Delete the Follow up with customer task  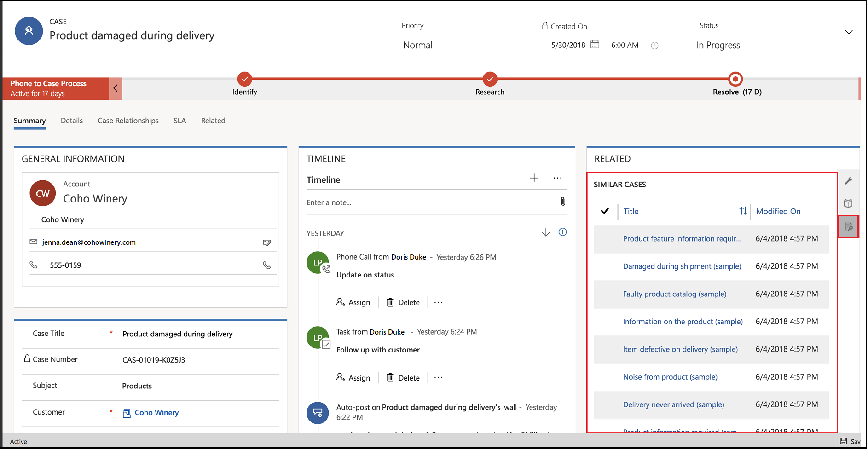(403, 378)
